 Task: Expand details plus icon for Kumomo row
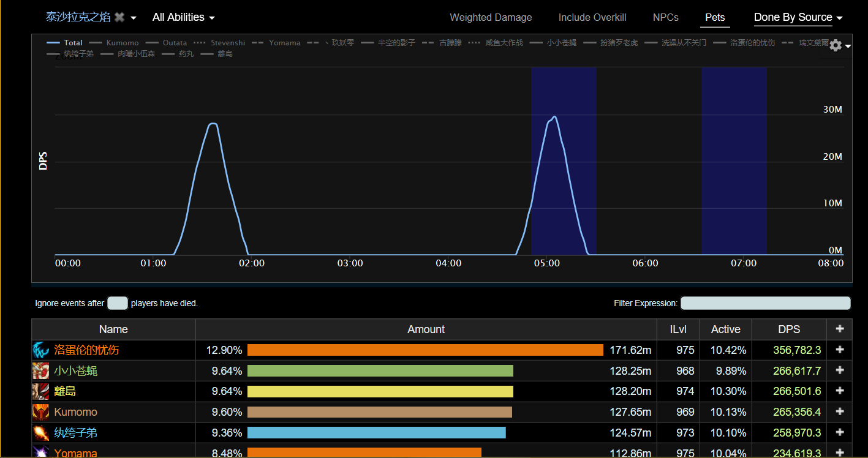tap(839, 411)
